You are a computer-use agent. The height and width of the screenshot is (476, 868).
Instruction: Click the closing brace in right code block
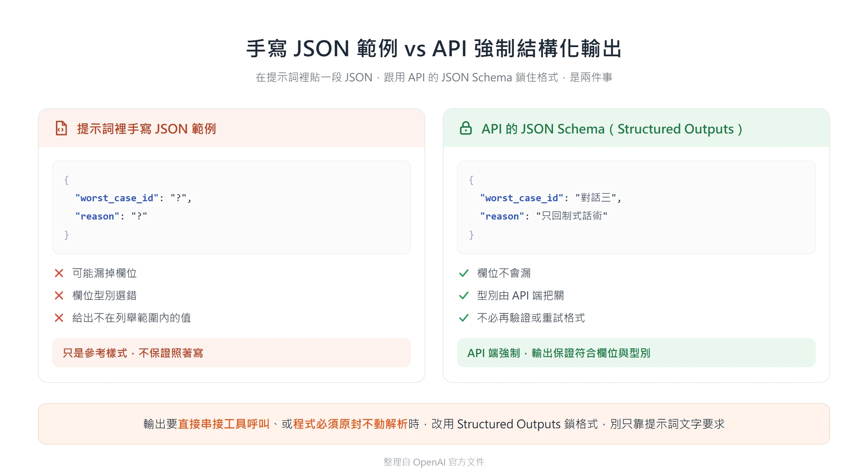471,235
